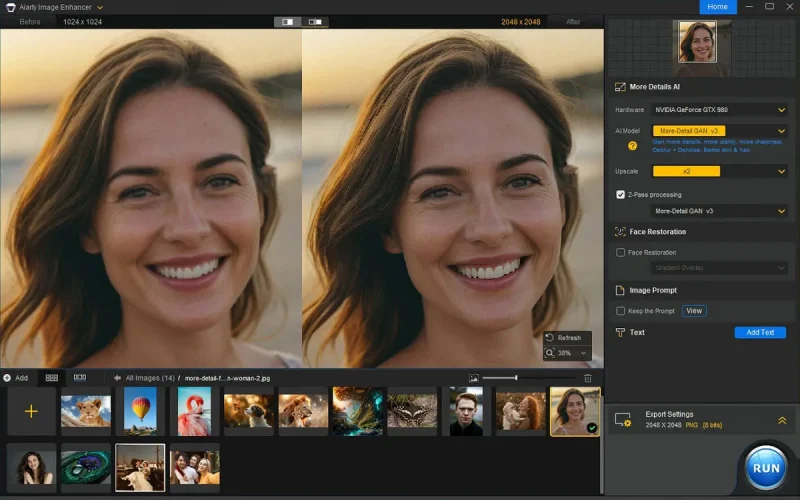The width and height of the screenshot is (800, 500).
Task: Click the After label tab
Action: click(x=573, y=22)
